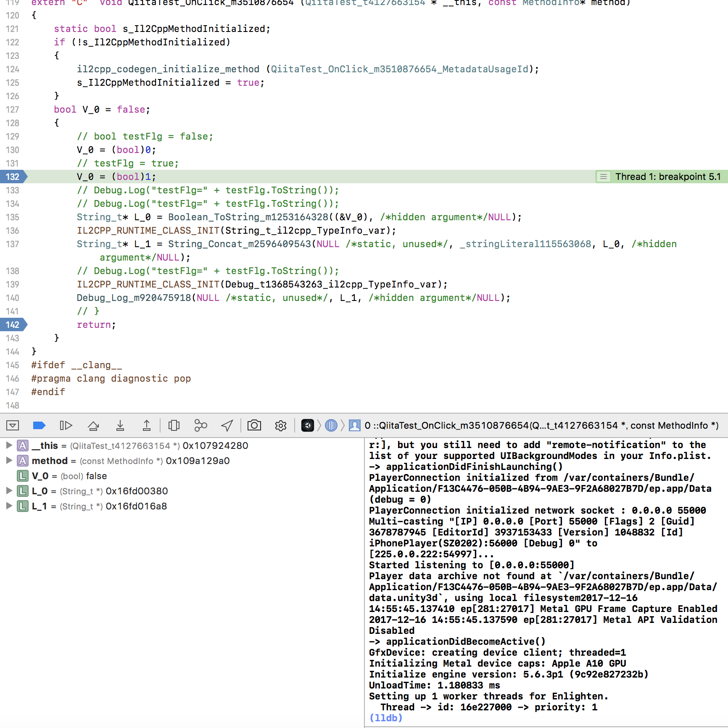Open the gear debug workflow options icon
728x728 pixels.
tap(281, 426)
